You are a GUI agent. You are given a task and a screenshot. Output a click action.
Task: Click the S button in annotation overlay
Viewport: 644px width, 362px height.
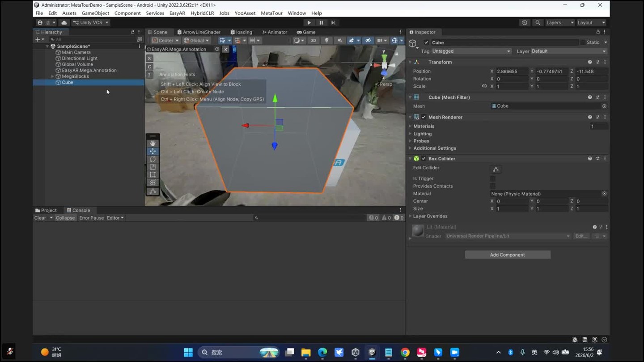point(149,59)
